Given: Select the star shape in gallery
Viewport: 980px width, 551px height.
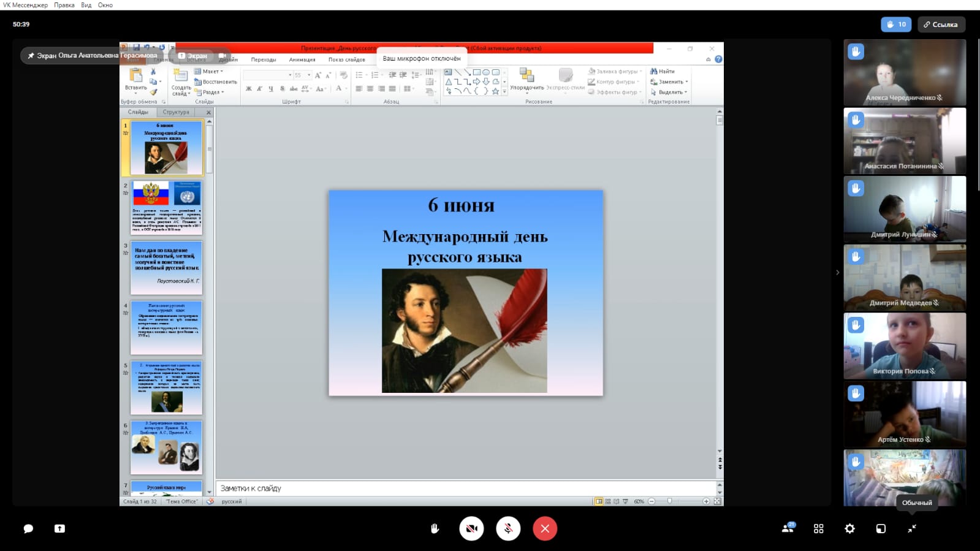Looking at the screenshot, I should pyautogui.click(x=495, y=91).
